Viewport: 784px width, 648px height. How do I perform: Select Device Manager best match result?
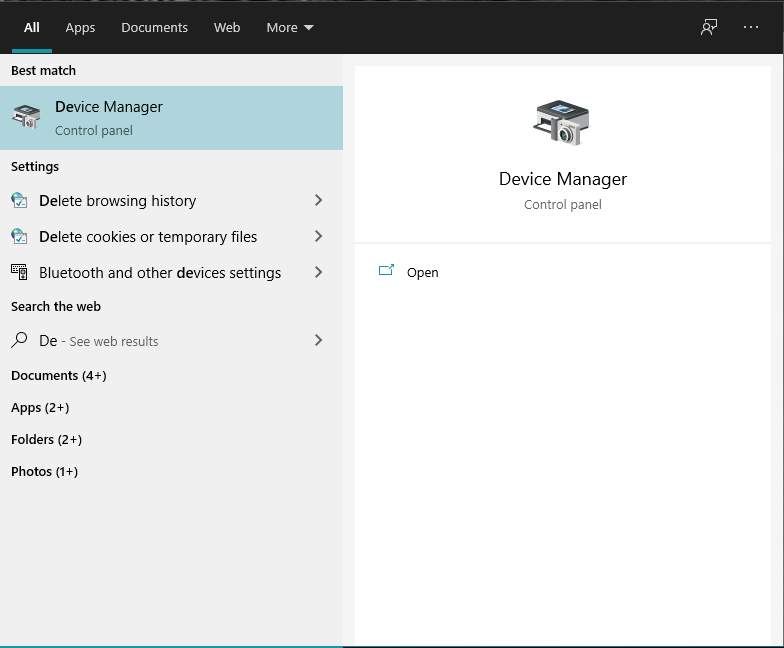(x=172, y=118)
